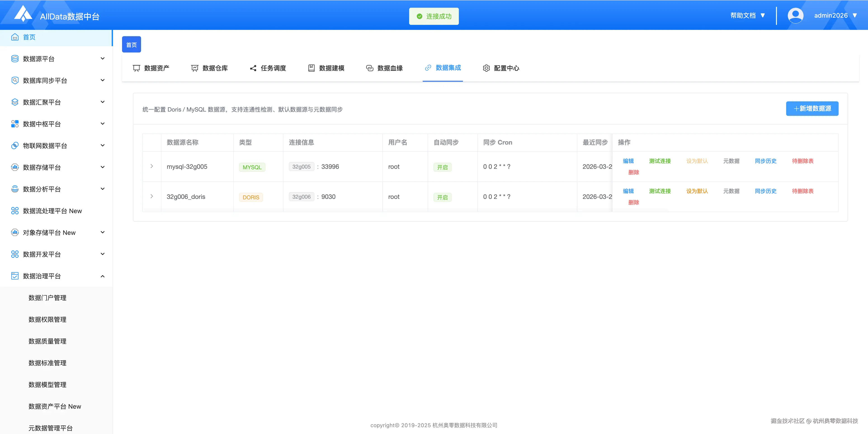Click the 首页 home icon in sidebar
This screenshot has height=434, width=868.
(15, 37)
